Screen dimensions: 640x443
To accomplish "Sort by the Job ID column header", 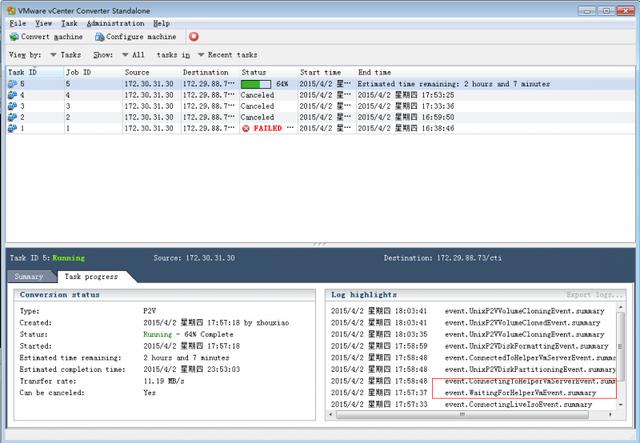I will [x=93, y=72].
